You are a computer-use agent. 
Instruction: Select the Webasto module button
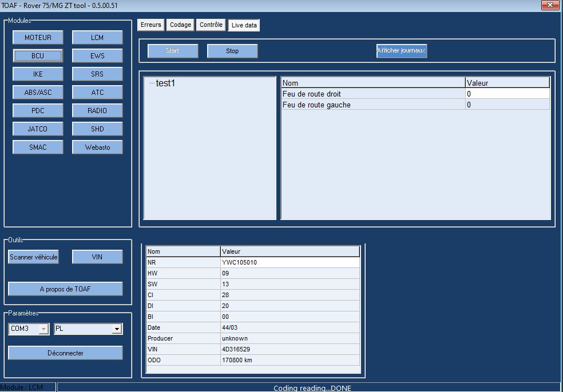tap(97, 147)
